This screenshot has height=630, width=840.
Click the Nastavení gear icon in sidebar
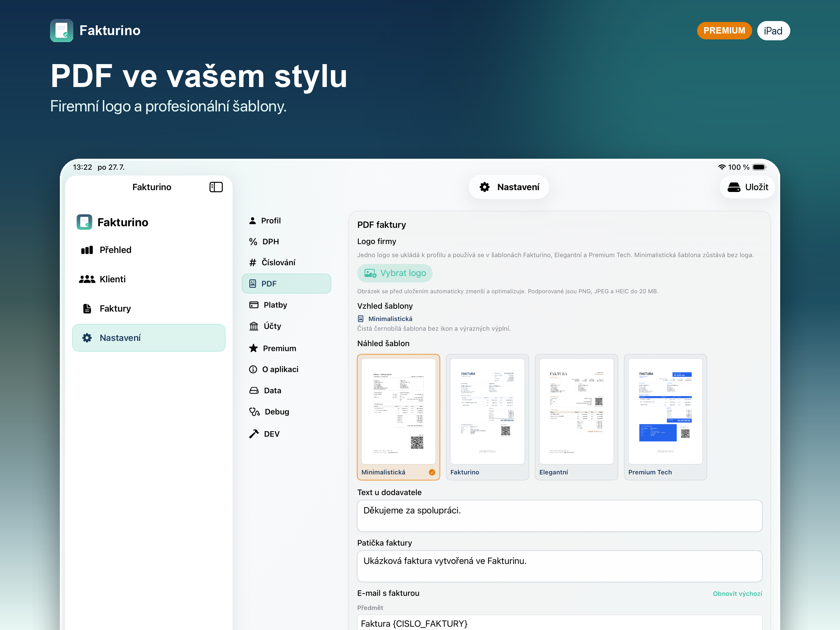(x=87, y=338)
